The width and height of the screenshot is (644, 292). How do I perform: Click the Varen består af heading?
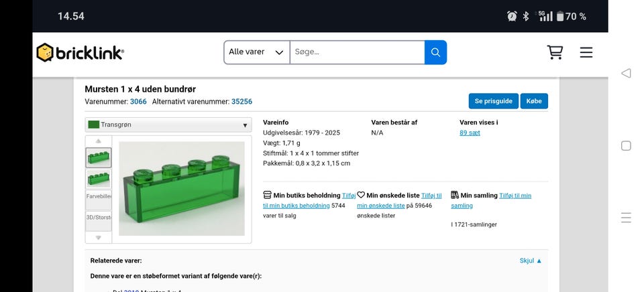(x=394, y=123)
